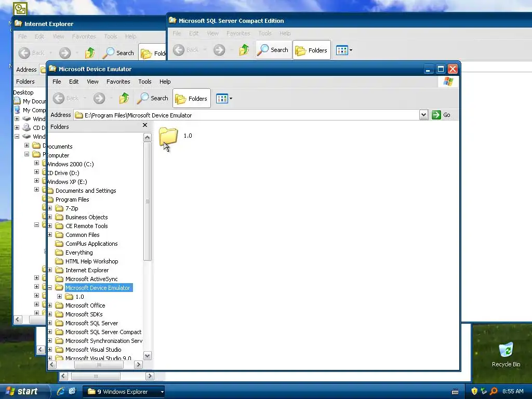532x399 pixels.
Task: Click the folder tree scroll down arrow
Action: coord(147,356)
